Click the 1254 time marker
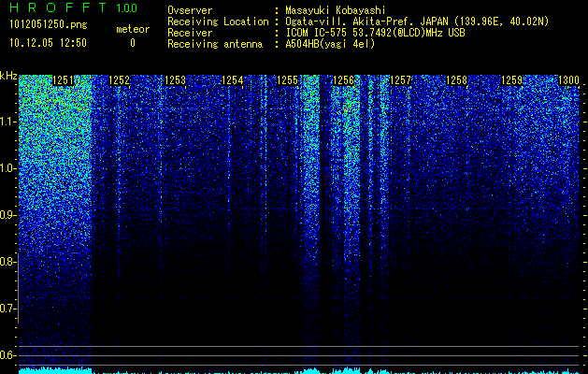 coord(233,80)
